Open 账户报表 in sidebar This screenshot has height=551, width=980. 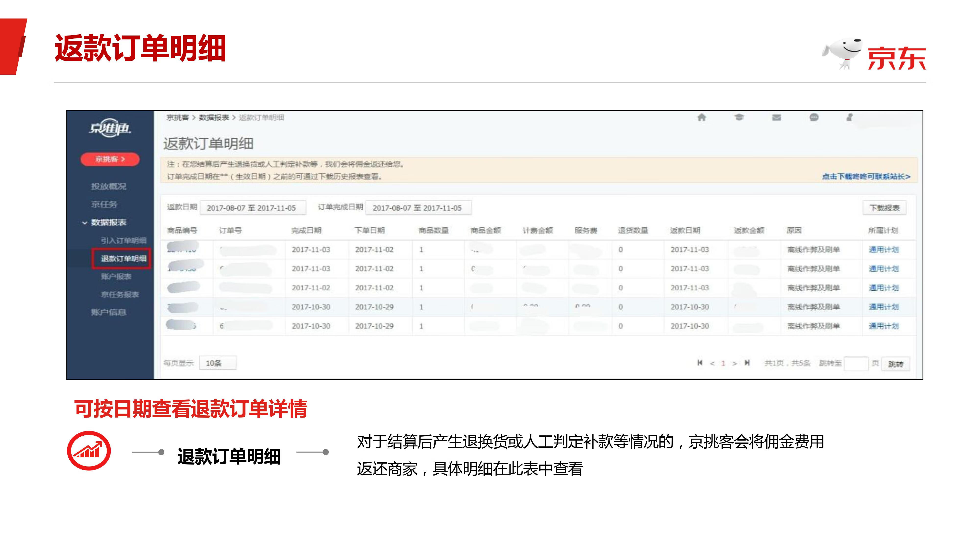coord(116,276)
